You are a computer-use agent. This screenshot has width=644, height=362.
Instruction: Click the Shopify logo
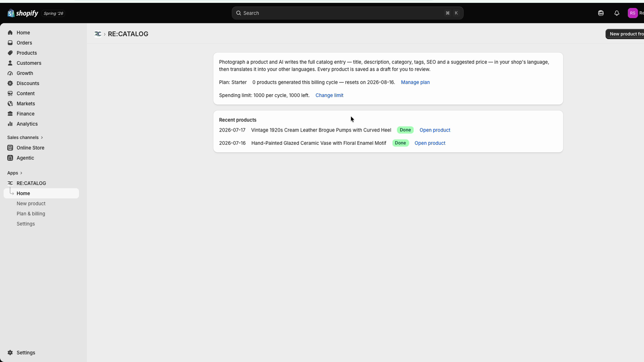tap(23, 13)
